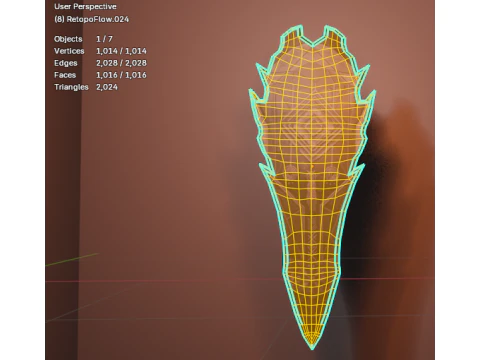Click the 'Objects' statistics label
The width and height of the screenshot is (480, 360).
(68, 39)
